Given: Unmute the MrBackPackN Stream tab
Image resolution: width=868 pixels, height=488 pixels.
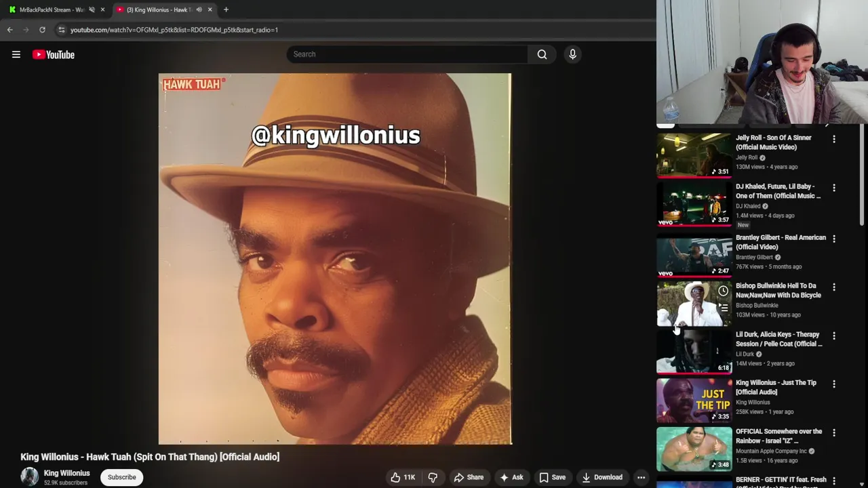Looking at the screenshot, I should coord(92,9).
